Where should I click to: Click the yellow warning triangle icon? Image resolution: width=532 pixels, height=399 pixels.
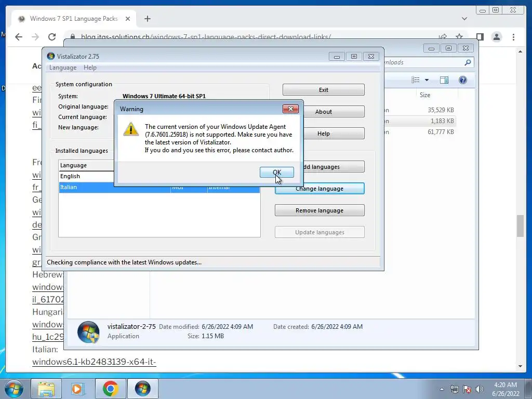(131, 129)
